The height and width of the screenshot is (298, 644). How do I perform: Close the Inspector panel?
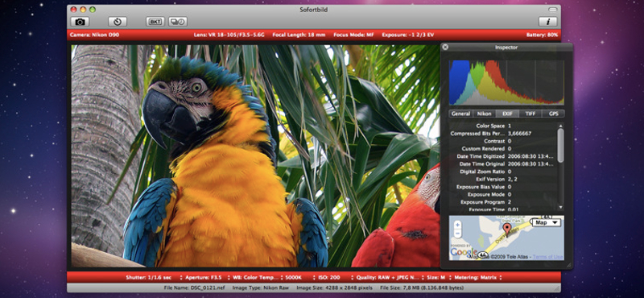[445, 48]
